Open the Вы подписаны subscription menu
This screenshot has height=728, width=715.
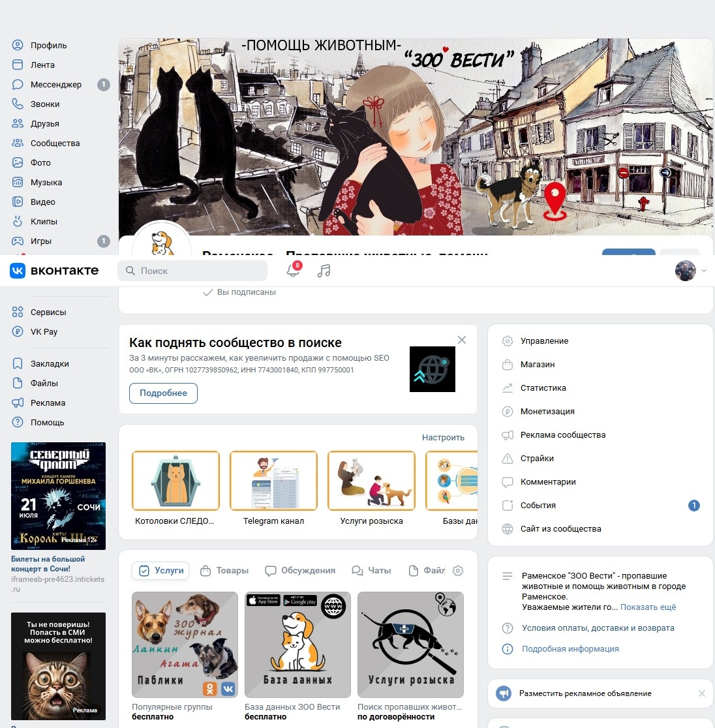click(239, 292)
